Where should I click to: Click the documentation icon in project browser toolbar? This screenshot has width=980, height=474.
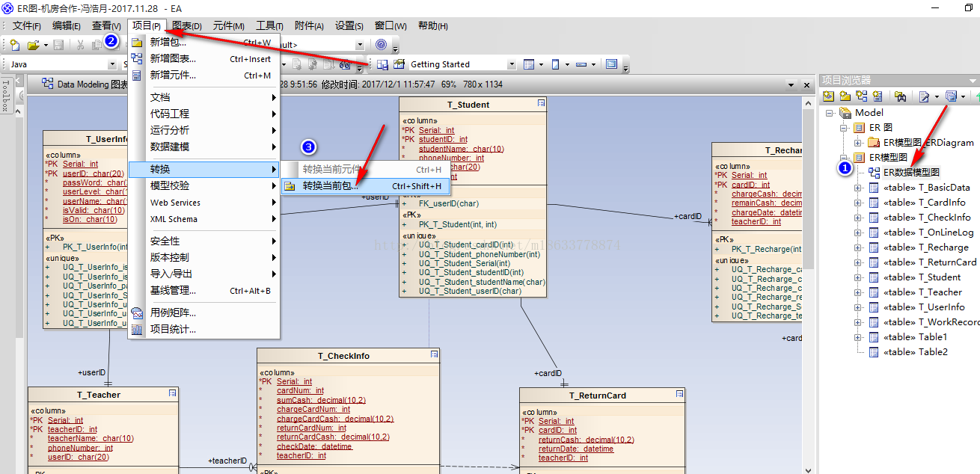(925, 96)
